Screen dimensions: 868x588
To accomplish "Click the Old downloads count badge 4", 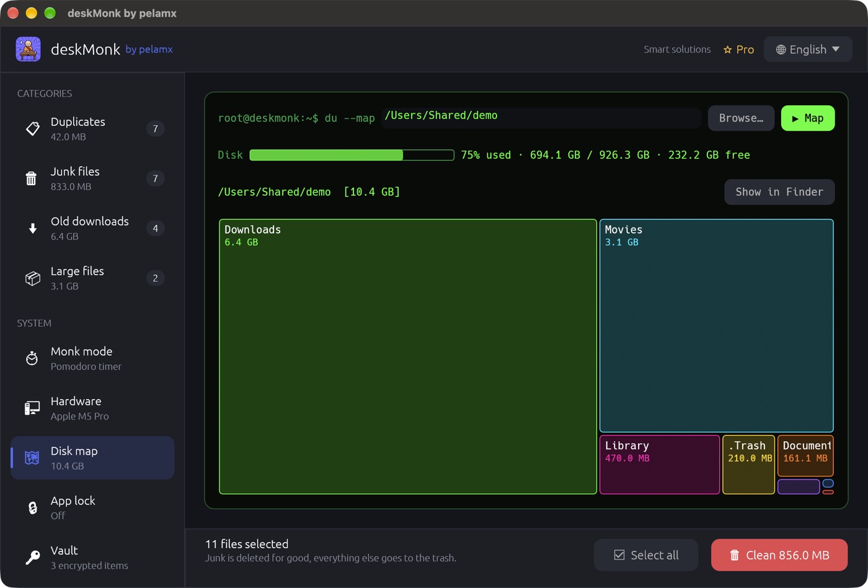I will [x=155, y=229].
